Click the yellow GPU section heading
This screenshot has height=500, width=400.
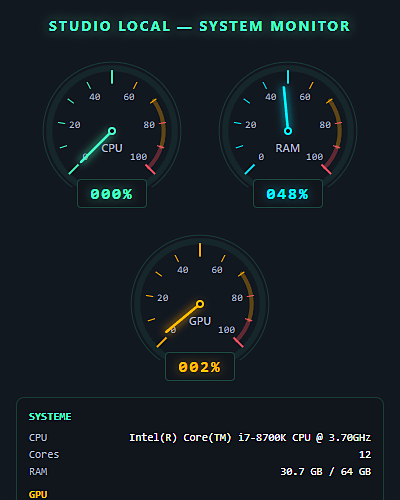pos(38,494)
